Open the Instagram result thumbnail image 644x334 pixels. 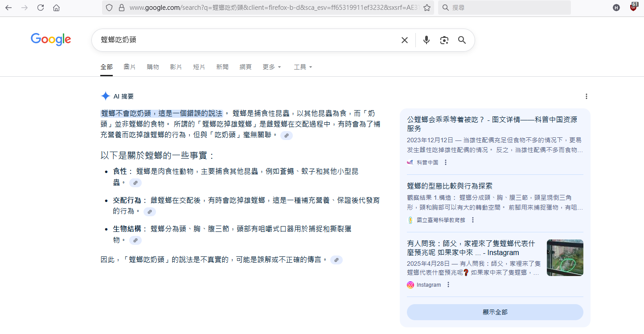coord(565,258)
